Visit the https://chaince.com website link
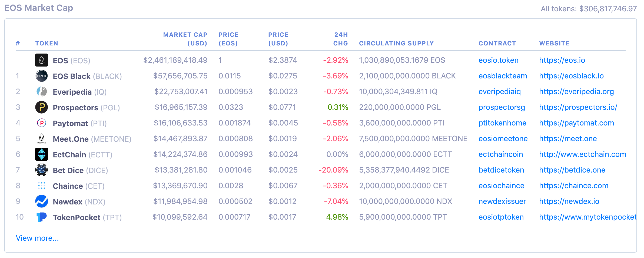 click(x=574, y=186)
